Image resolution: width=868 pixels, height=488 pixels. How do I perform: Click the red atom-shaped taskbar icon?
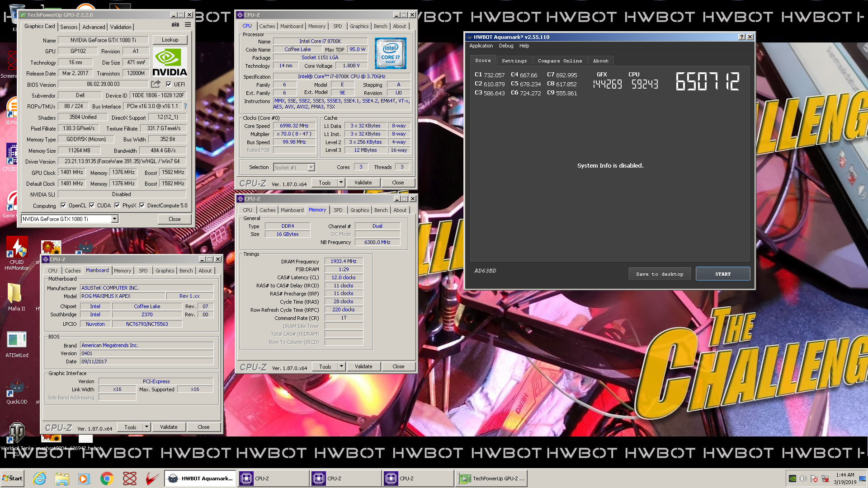pos(130,479)
